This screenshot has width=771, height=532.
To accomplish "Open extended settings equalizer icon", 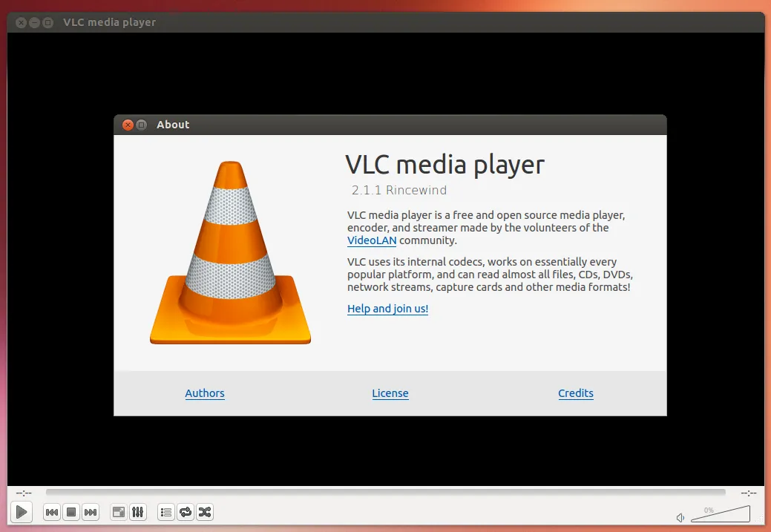I will click(138, 512).
